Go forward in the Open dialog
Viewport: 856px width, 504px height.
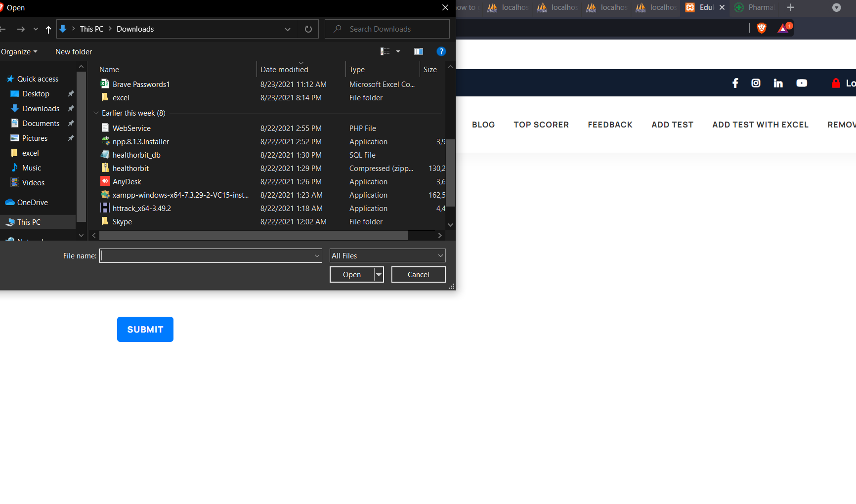[21, 29]
